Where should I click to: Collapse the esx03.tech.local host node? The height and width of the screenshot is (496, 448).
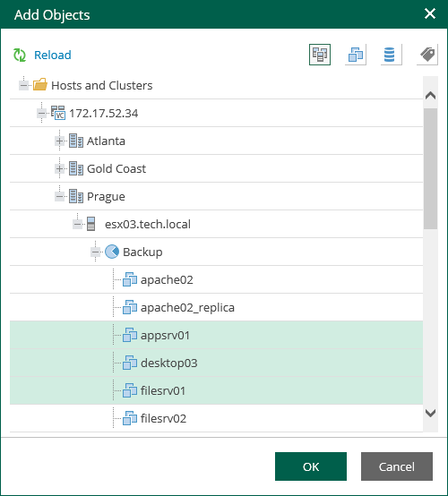[77, 225]
